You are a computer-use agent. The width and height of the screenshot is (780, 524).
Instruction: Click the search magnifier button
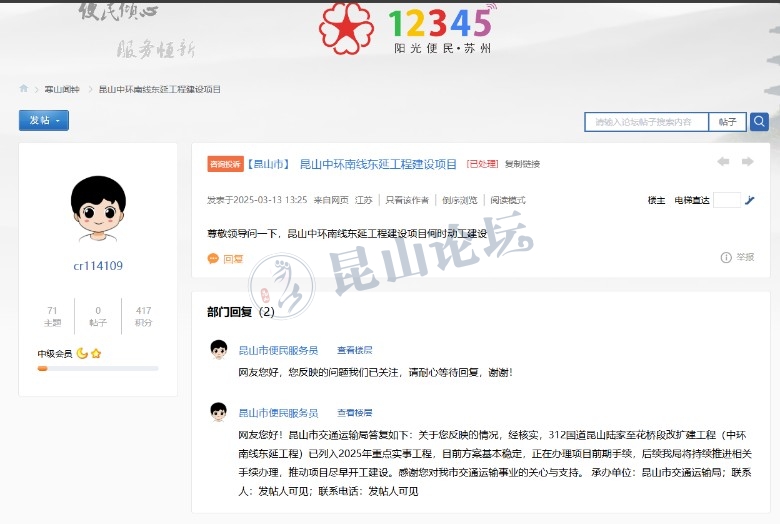[759, 122]
